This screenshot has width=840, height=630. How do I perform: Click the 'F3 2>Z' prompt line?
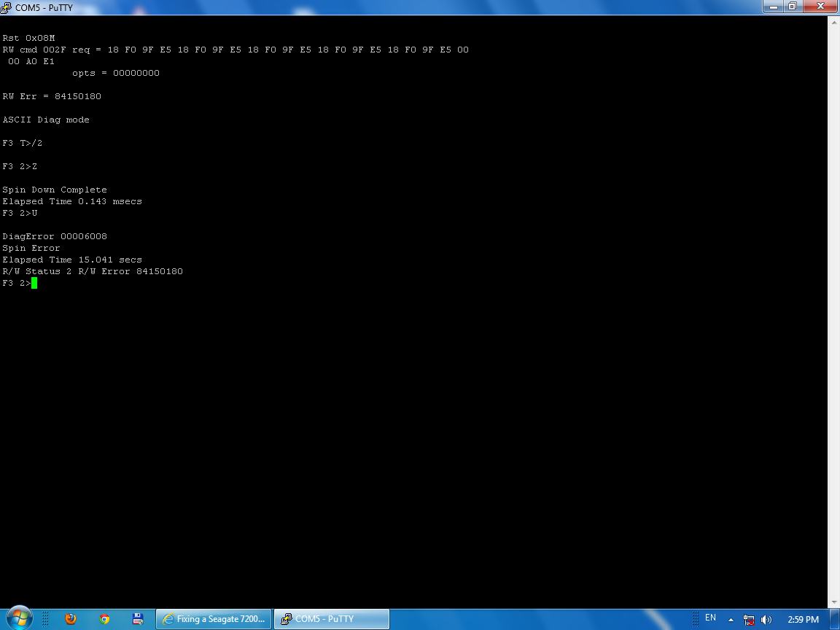click(x=20, y=166)
